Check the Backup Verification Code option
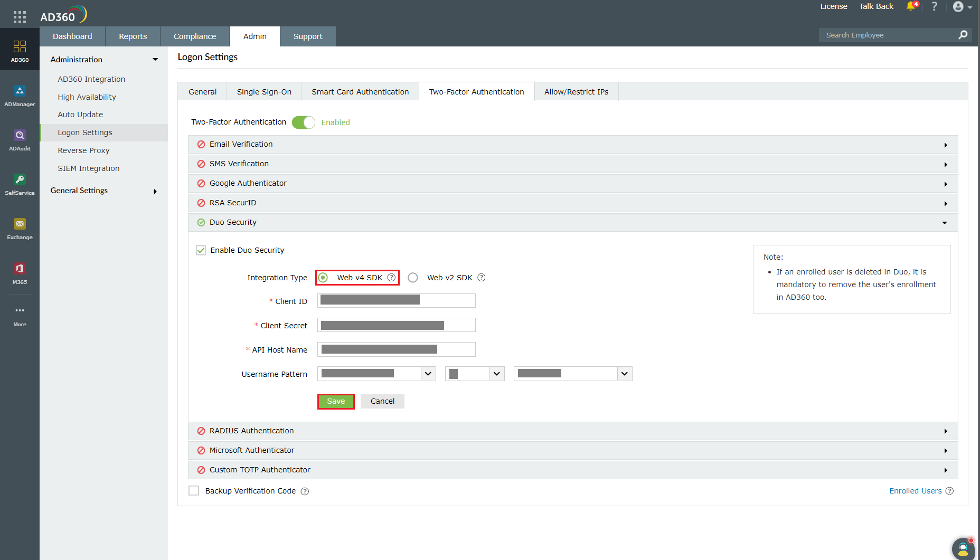This screenshot has height=560, width=980. 194,490
